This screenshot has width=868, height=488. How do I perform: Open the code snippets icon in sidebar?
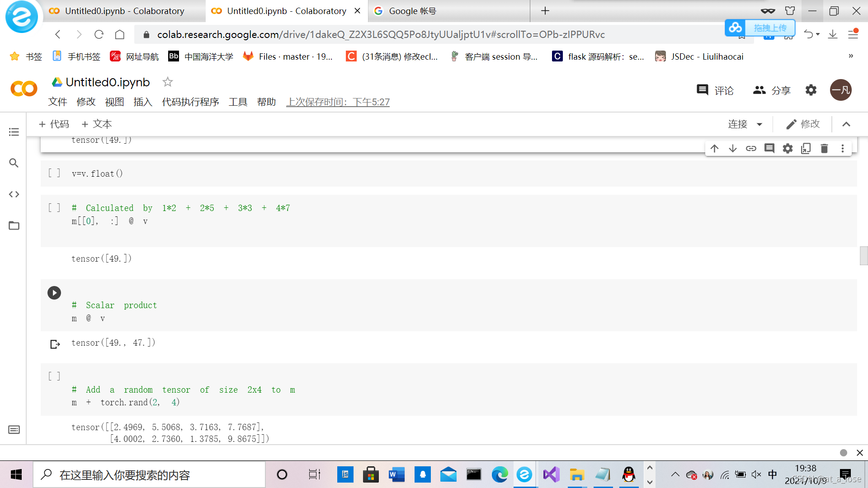14,194
